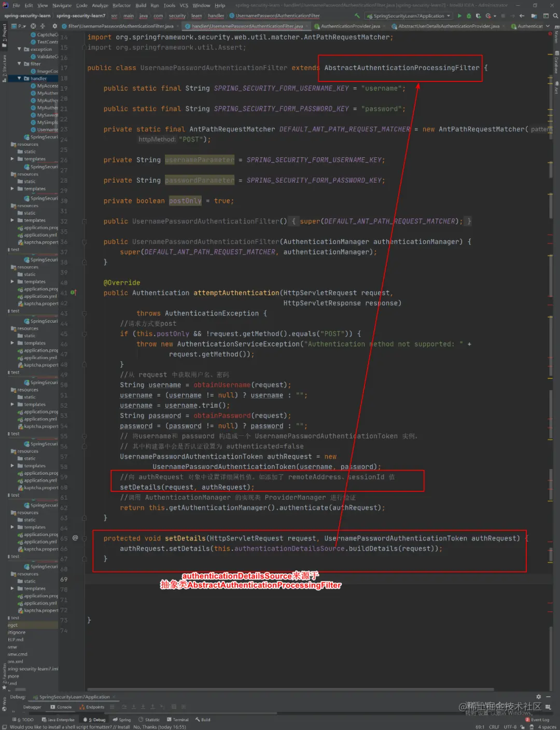This screenshot has width=560, height=730.
Task: Click the override gutter icon at line 41
Action: click(73, 293)
